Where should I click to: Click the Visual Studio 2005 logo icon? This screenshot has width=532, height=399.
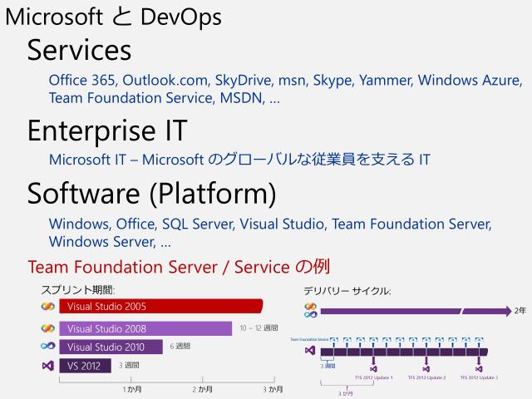click(47, 307)
